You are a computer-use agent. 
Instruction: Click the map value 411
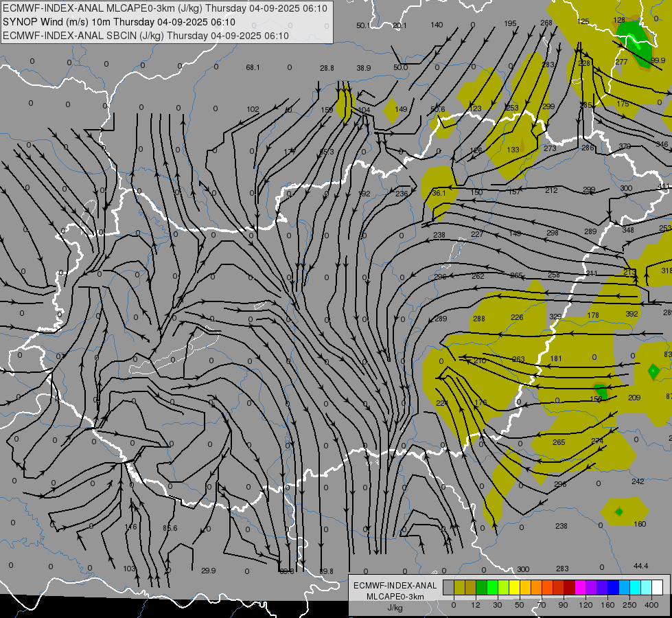point(664,186)
